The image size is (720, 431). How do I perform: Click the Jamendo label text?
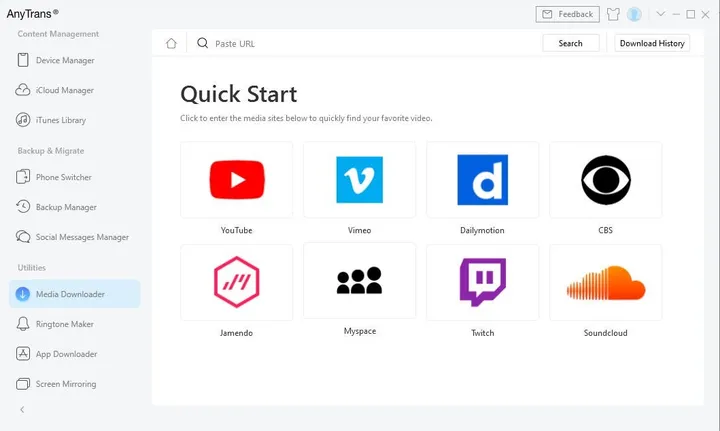tap(236, 333)
